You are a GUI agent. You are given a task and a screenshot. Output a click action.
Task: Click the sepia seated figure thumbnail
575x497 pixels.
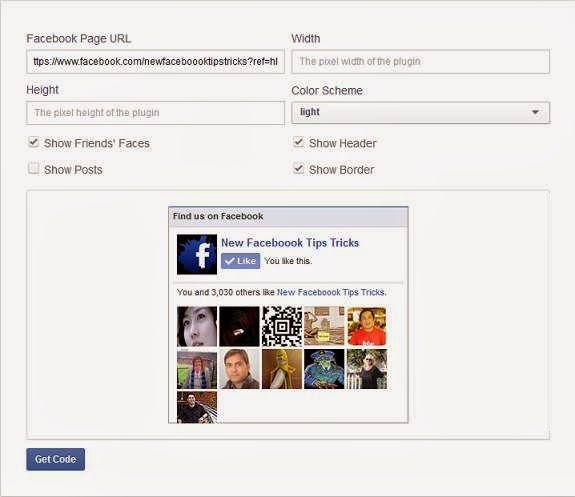[x=324, y=326]
